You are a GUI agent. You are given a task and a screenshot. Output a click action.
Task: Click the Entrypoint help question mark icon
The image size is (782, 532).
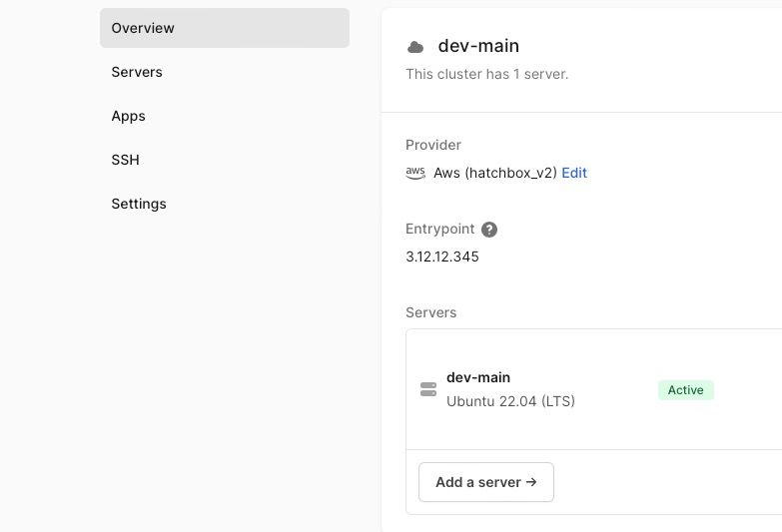[x=489, y=230]
